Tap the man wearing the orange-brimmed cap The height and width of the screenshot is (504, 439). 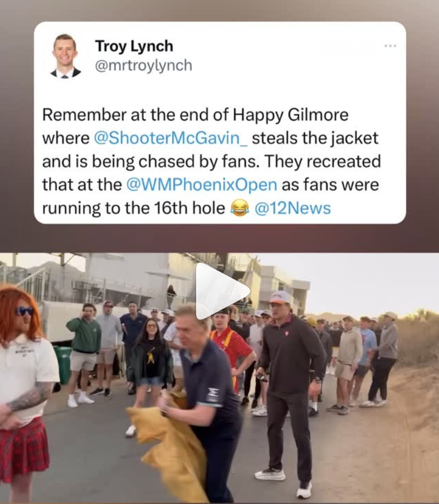pyautogui.click(x=289, y=386)
